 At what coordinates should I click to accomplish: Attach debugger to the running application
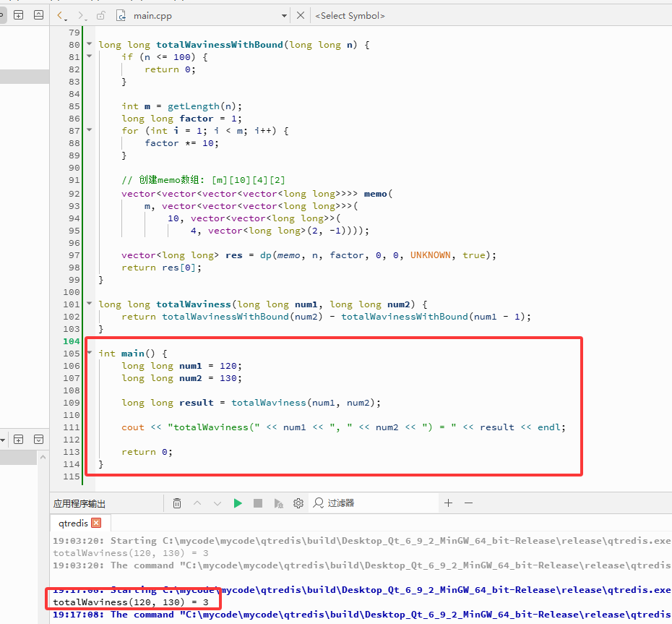coord(278,503)
